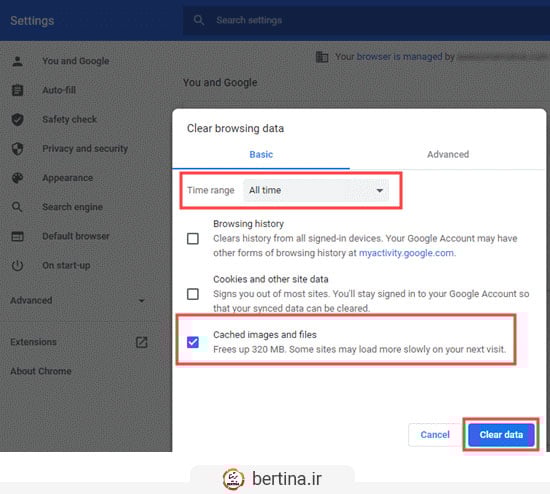The width and height of the screenshot is (550, 494).
Task: Open Auto-fill settings section
Action: (59, 90)
